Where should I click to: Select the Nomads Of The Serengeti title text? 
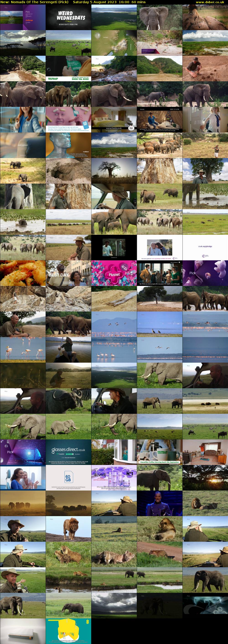[34, 2]
